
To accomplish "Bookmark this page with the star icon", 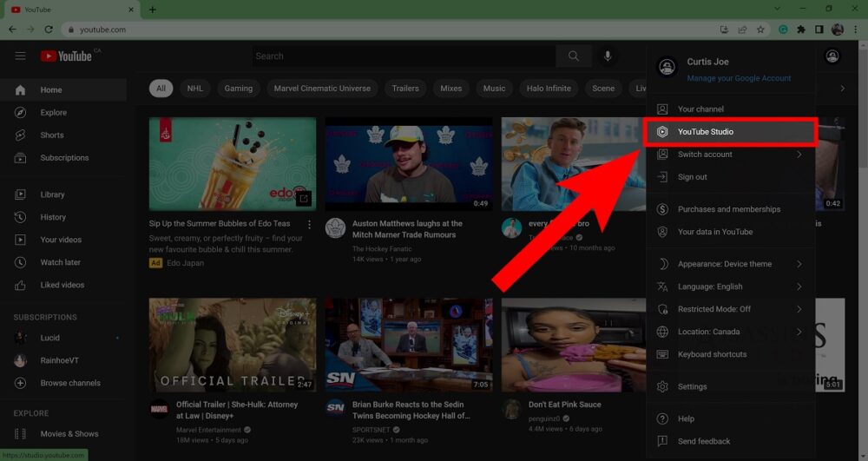I will click(x=760, y=30).
